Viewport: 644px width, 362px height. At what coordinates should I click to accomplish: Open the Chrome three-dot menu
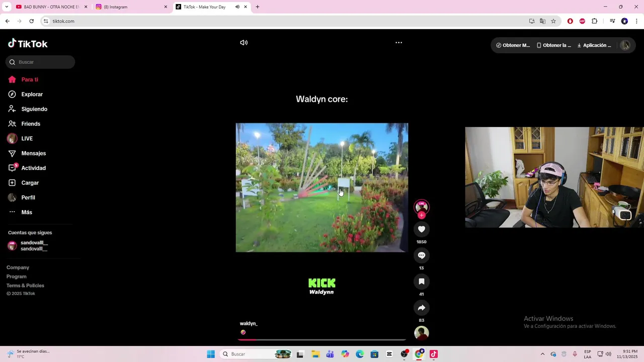tap(636, 21)
